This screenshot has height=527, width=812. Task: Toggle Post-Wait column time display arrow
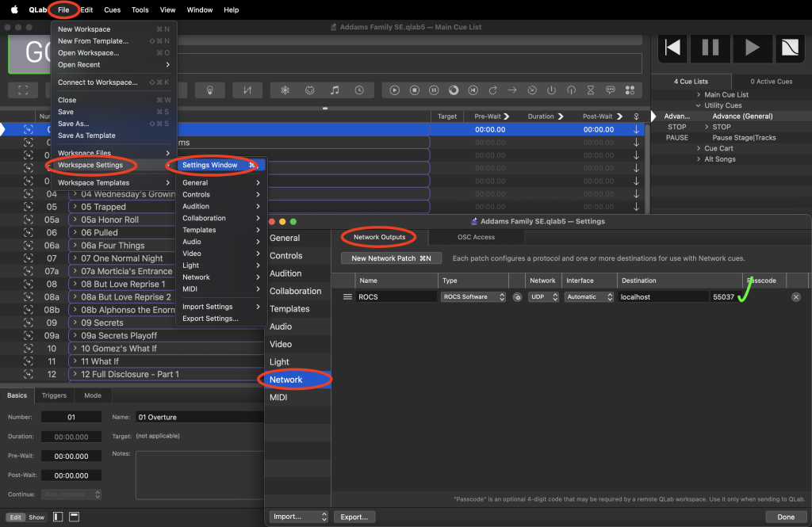[x=619, y=116]
